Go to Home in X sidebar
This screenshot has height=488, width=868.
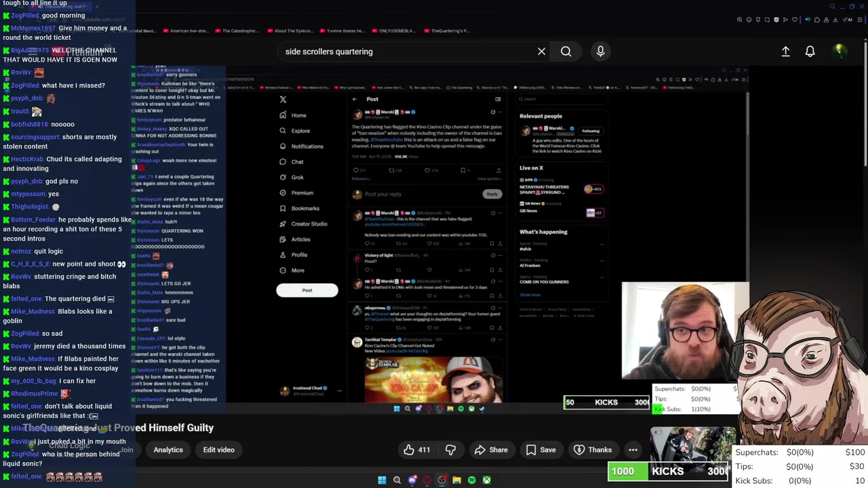(x=293, y=115)
